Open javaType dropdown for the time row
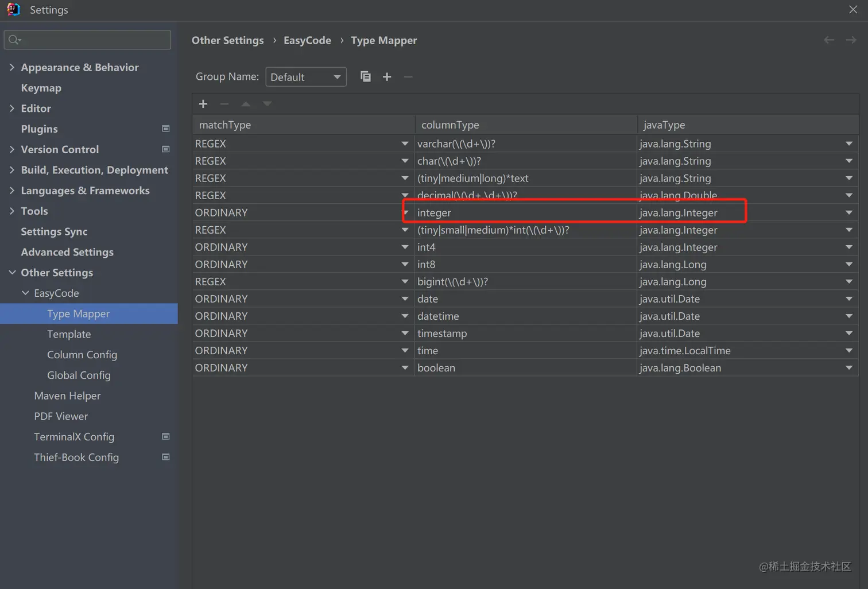Viewport: 868px width, 589px height. [849, 350]
